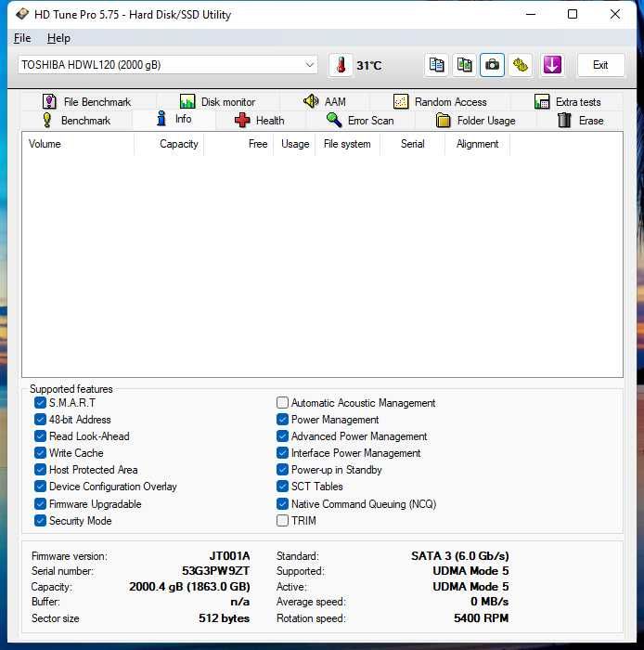This screenshot has width=644, height=650.
Task: Click the serial number 53G3PW9ZT
Action: point(216,571)
